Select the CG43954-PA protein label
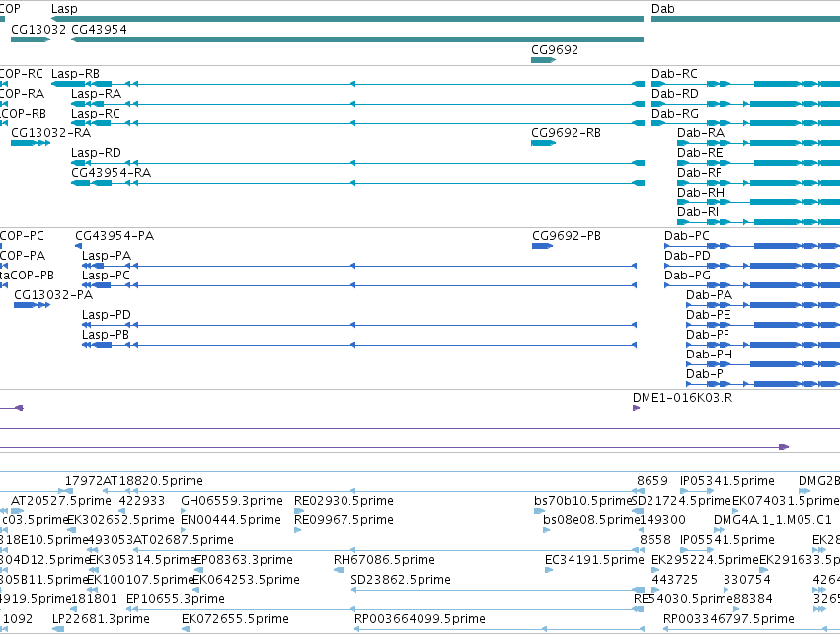The height and width of the screenshot is (634, 840). (x=115, y=236)
